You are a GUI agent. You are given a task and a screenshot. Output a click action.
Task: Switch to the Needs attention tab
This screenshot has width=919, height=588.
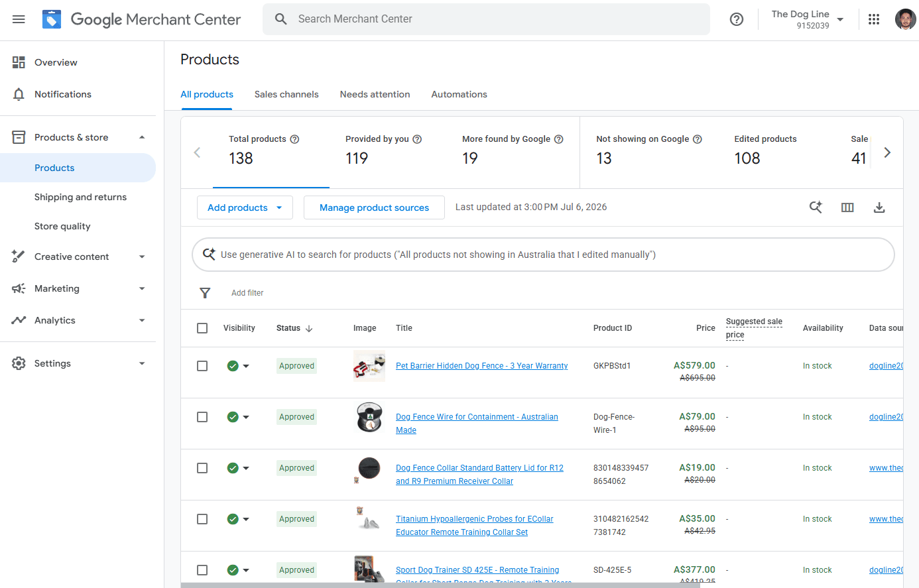pos(375,94)
